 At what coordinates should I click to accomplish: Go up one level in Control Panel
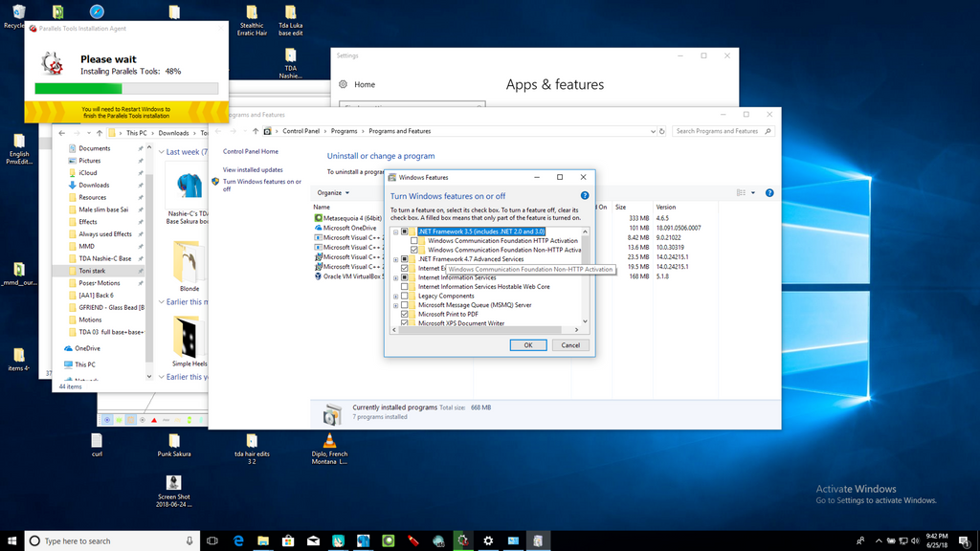pyautogui.click(x=255, y=131)
